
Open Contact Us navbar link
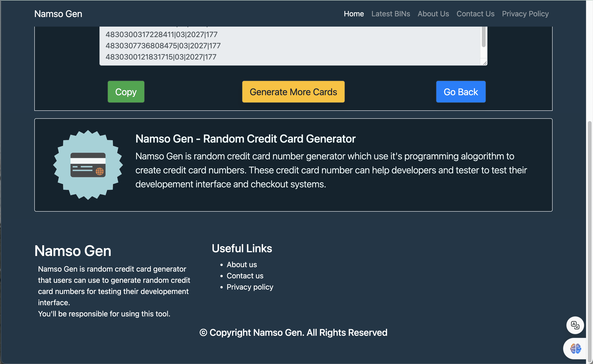[x=475, y=14]
